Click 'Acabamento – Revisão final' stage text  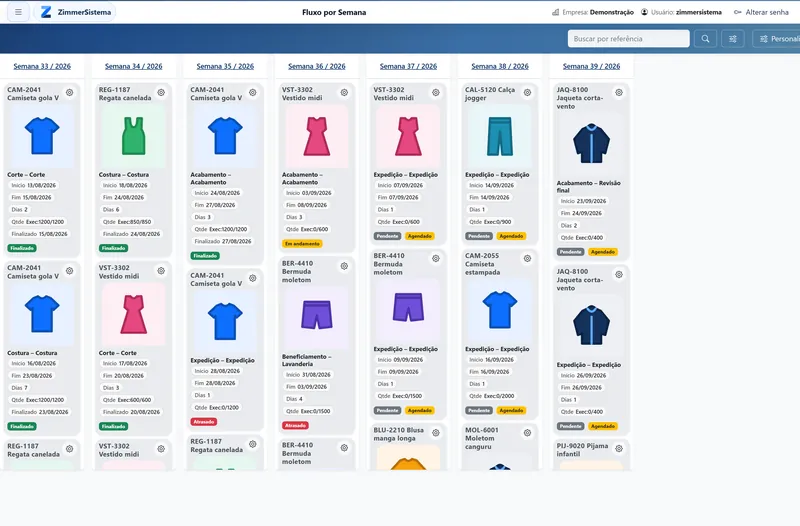click(589, 186)
